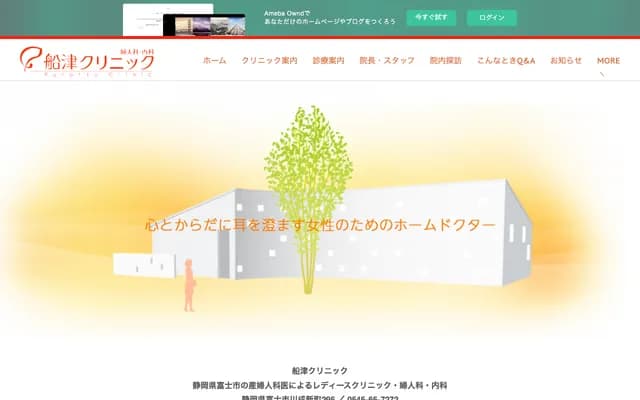Click the hero tagline 心とからだに耳を澄ます
640x400 pixels.
[320, 225]
